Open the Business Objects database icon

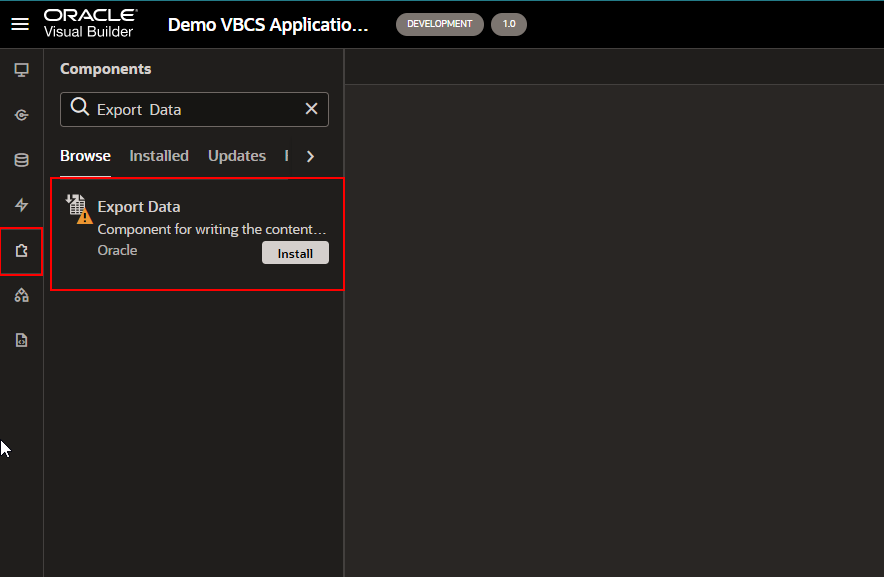(x=21, y=160)
